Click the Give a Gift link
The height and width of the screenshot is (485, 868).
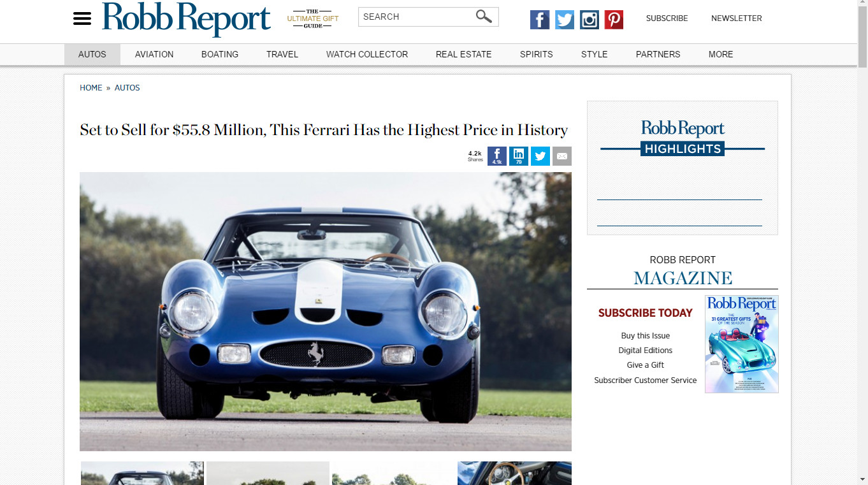pyautogui.click(x=646, y=365)
